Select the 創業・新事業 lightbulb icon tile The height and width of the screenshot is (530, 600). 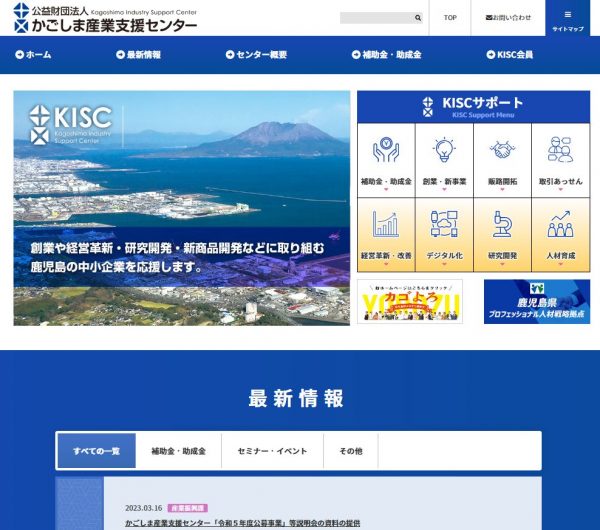point(444,160)
